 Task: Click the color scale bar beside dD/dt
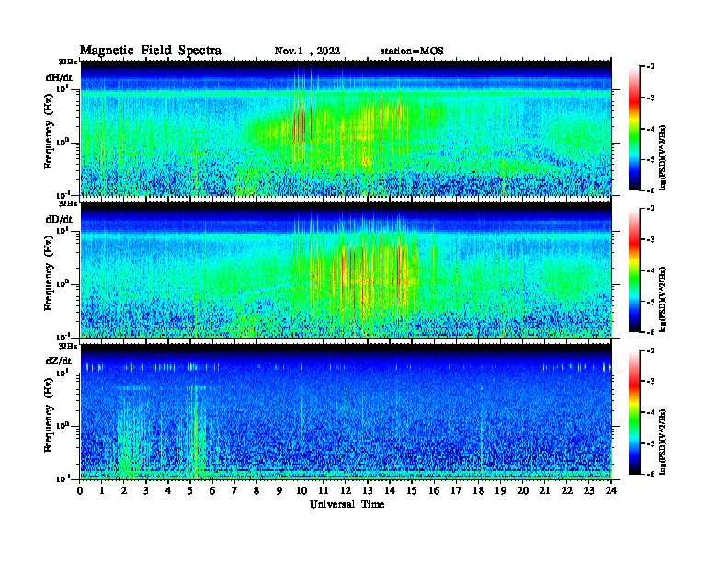634,270
